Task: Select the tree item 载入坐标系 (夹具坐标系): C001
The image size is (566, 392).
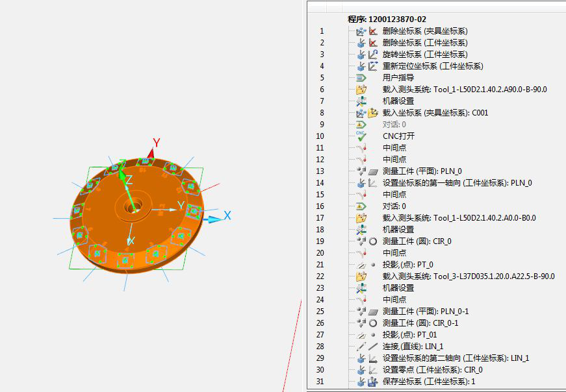Action: click(435, 112)
